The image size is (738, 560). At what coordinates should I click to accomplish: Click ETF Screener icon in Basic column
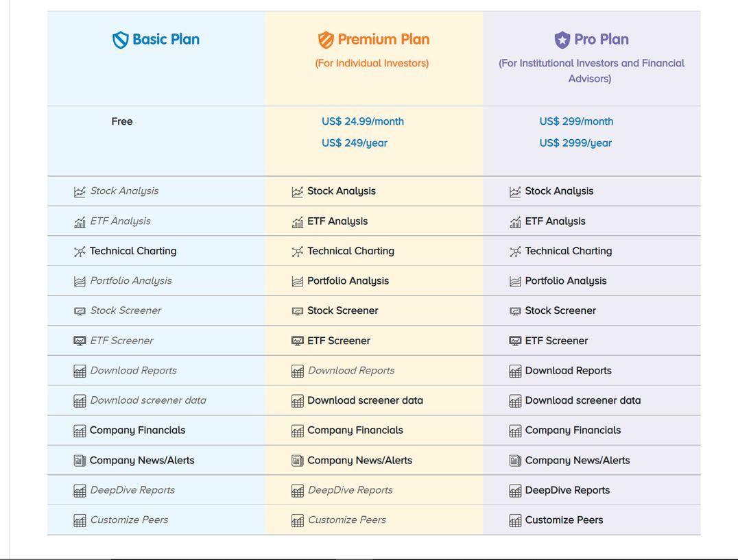[80, 341]
